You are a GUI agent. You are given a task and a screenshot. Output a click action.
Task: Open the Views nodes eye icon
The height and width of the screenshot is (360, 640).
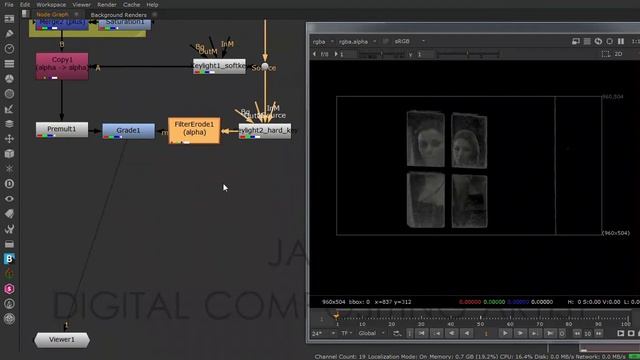(9, 199)
